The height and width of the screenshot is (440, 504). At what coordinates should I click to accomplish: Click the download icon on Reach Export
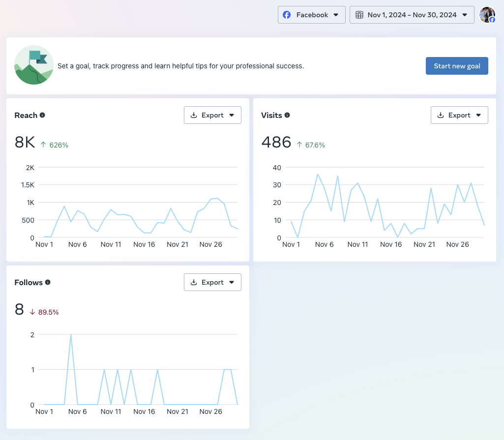[x=194, y=115]
